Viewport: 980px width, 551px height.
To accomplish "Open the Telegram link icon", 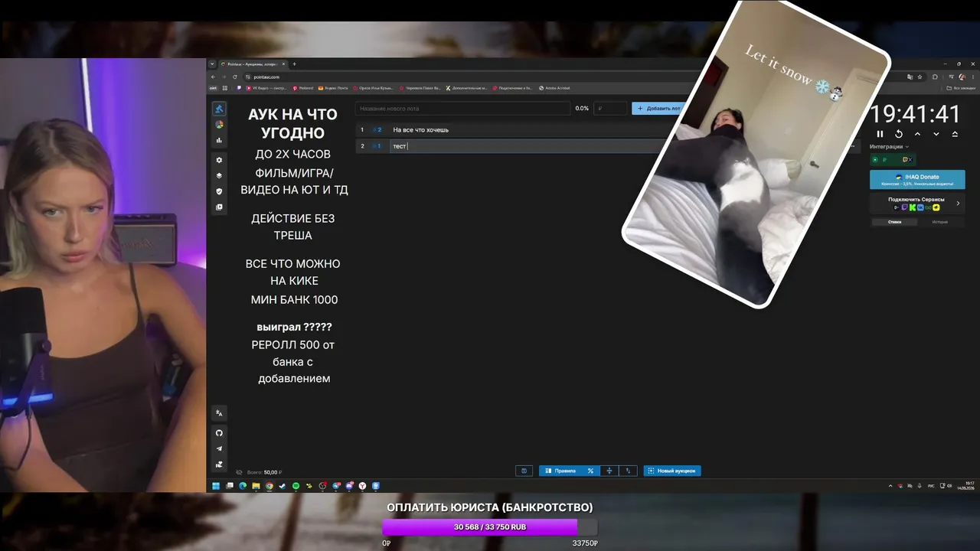I will coord(219,448).
